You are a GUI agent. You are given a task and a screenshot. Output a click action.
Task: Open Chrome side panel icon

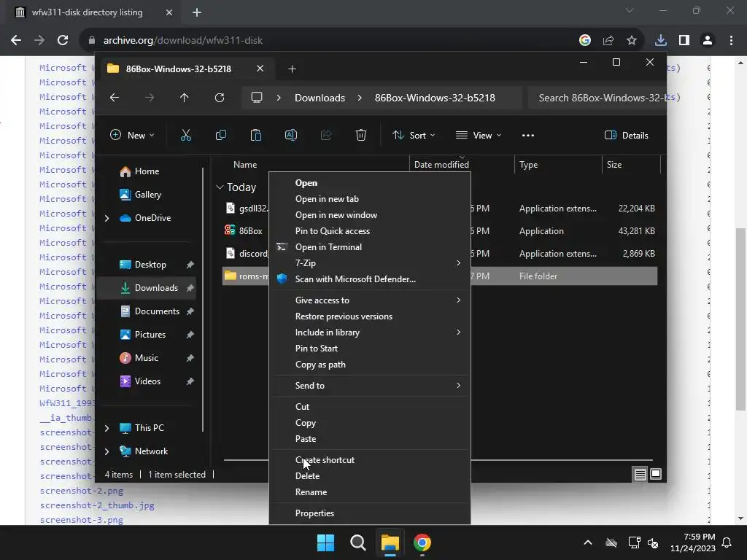(x=684, y=41)
